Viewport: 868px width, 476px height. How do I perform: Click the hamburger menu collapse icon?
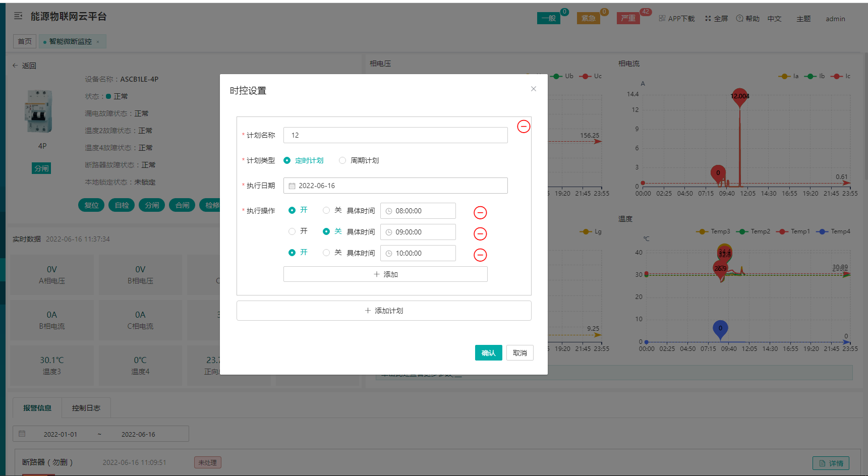click(18, 16)
